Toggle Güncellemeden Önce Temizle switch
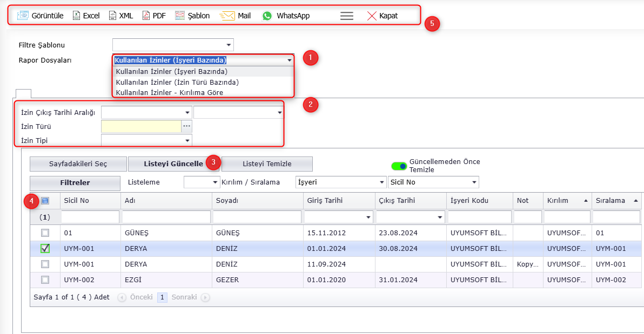This screenshot has height=334, width=644. (x=399, y=166)
